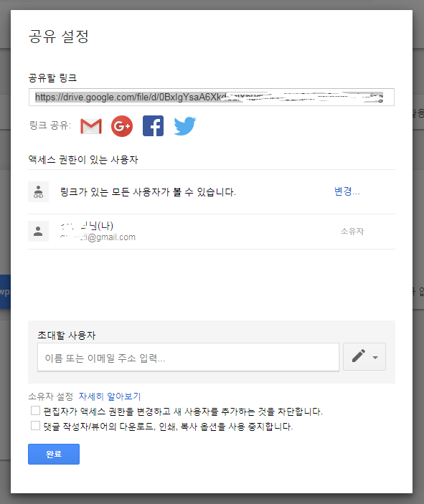This screenshot has width=424, height=504.
Task: Click the invite name or email input
Action: coord(188,357)
